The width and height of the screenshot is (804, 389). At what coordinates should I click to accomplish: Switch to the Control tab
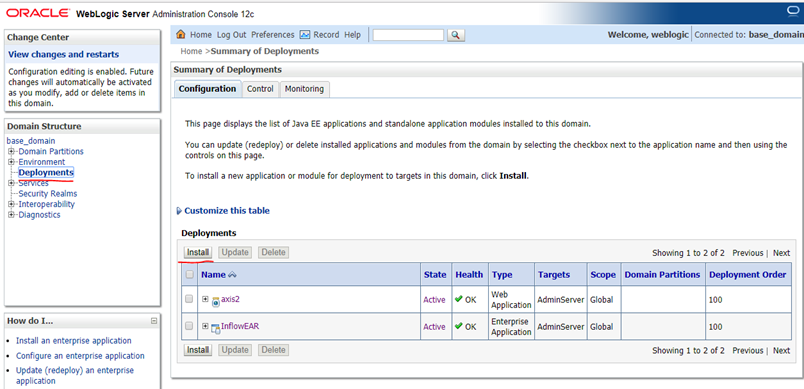(260, 89)
